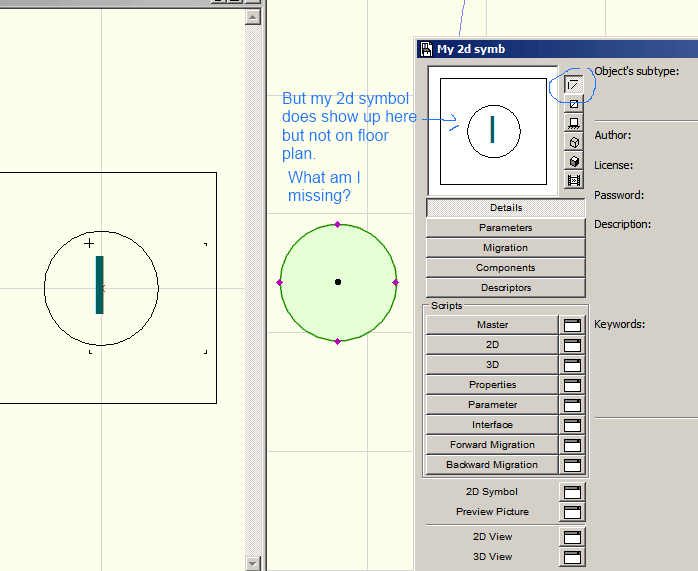Click the 'Password:' label

click(x=619, y=195)
